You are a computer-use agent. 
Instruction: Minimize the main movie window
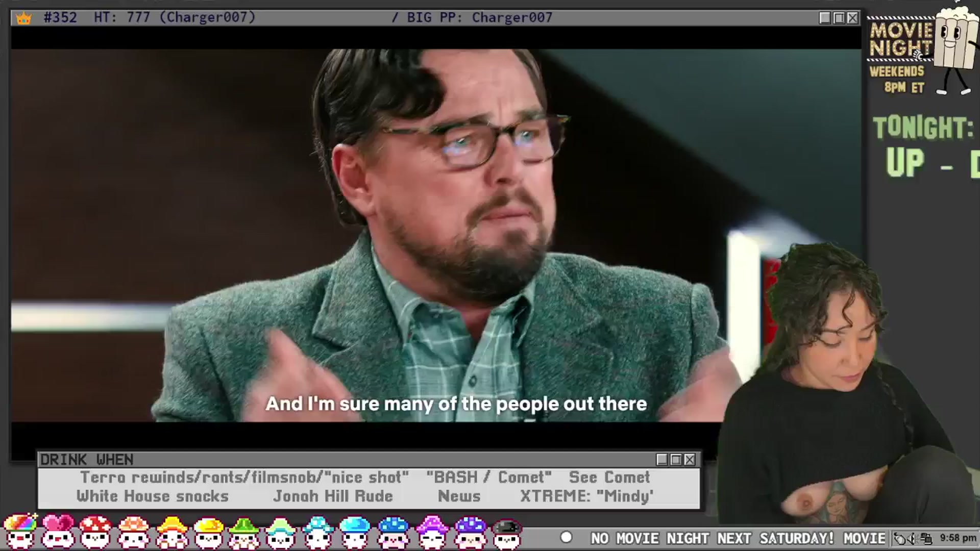[x=825, y=18]
